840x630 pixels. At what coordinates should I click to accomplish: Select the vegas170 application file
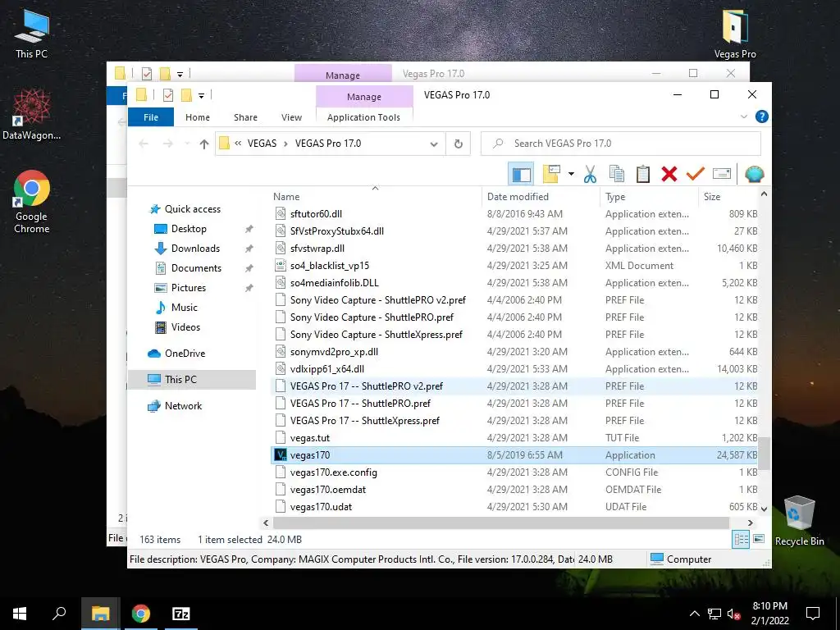[514, 454]
